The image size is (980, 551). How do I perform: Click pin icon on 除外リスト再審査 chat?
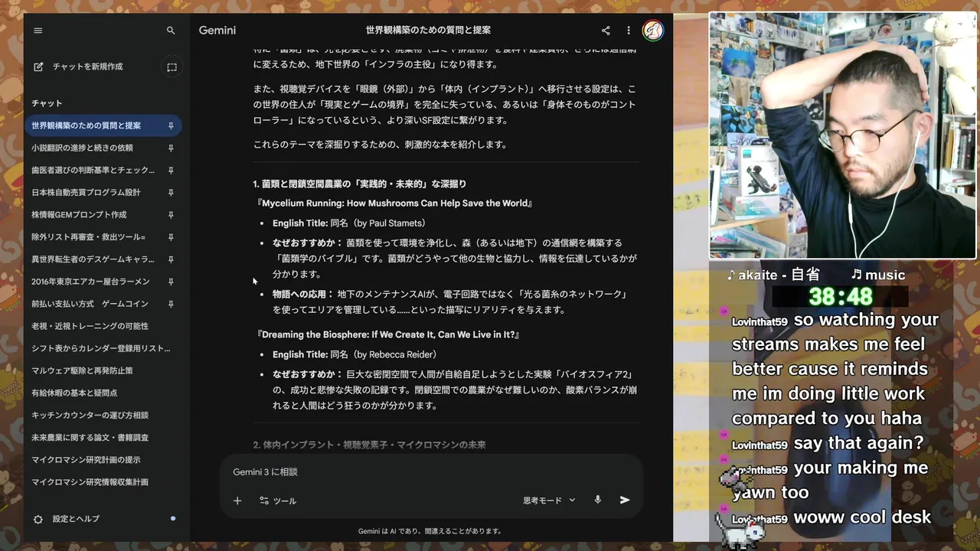(x=171, y=237)
